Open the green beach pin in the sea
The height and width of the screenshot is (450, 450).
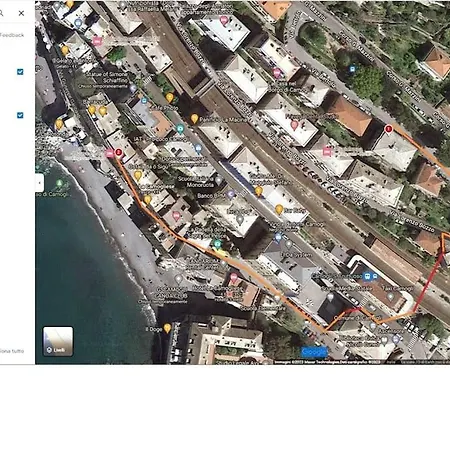[x=59, y=183]
